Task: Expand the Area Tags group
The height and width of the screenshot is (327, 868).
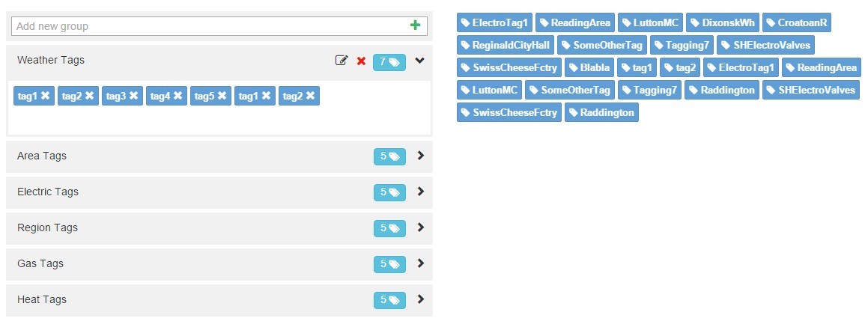Action: [420, 156]
